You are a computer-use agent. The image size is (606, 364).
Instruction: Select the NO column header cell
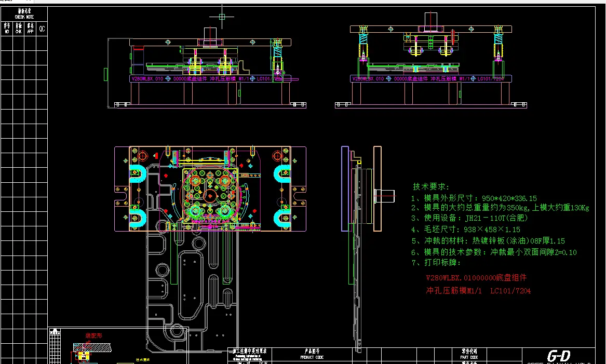(x=7, y=29)
